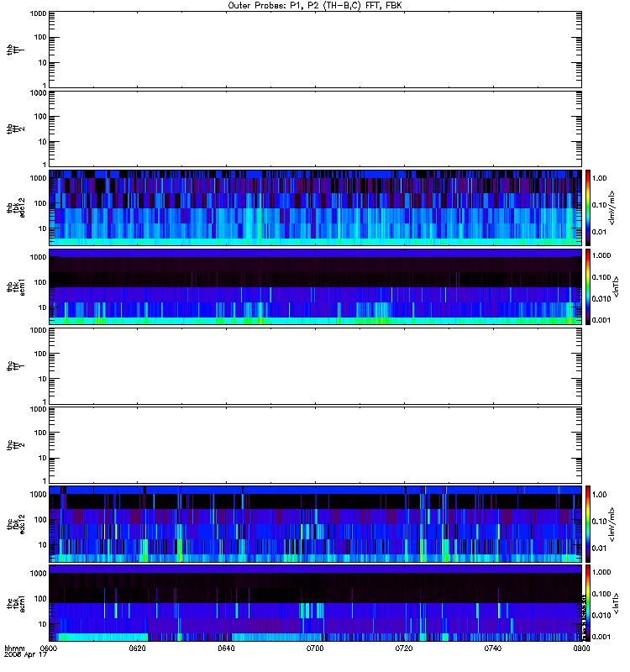Click the thc fbk edc12 color bar
The height and width of the screenshot is (672, 630).
click(588, 524)
